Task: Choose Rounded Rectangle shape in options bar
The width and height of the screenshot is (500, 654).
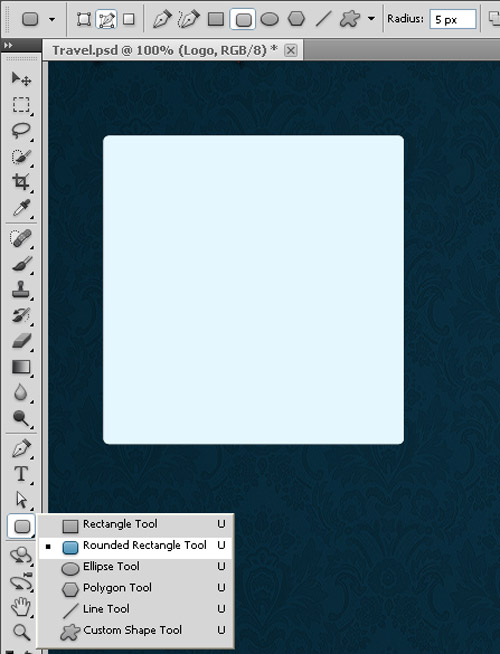Action: (x=243, y=19)
